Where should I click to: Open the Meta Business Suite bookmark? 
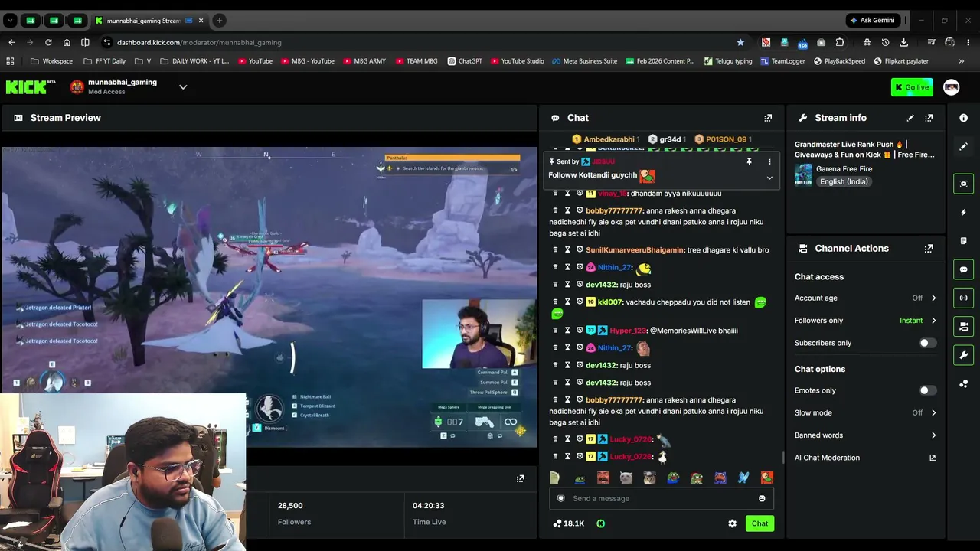(x=584, y=61)
